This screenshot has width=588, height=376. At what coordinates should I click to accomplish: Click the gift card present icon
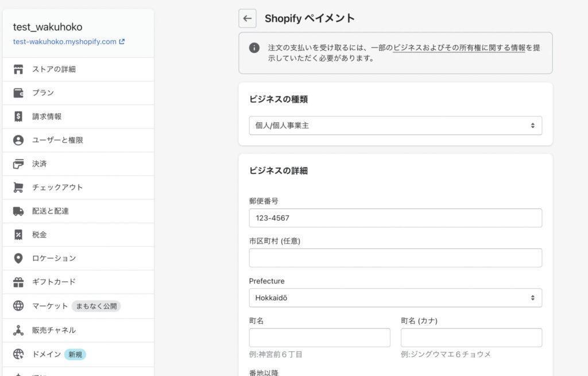coord(18,282)
